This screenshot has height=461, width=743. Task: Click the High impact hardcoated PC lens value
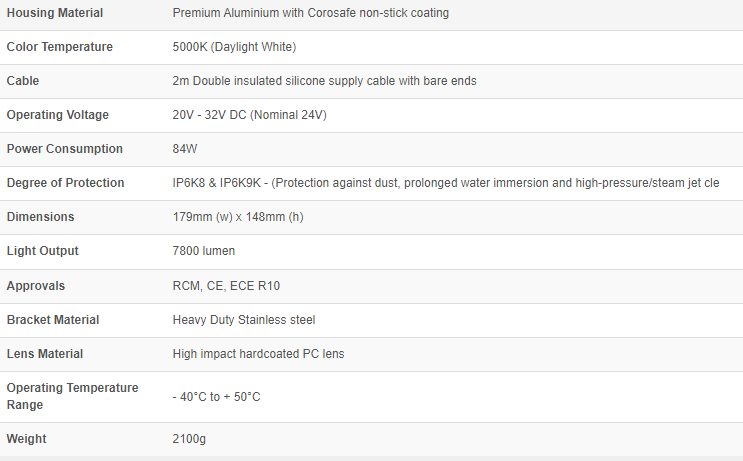[259, 354]
